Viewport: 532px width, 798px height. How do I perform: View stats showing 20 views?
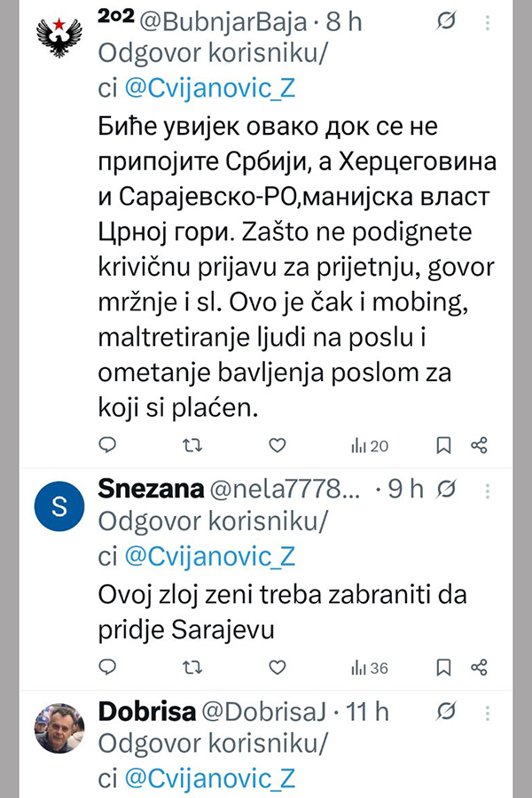(370, 446)
